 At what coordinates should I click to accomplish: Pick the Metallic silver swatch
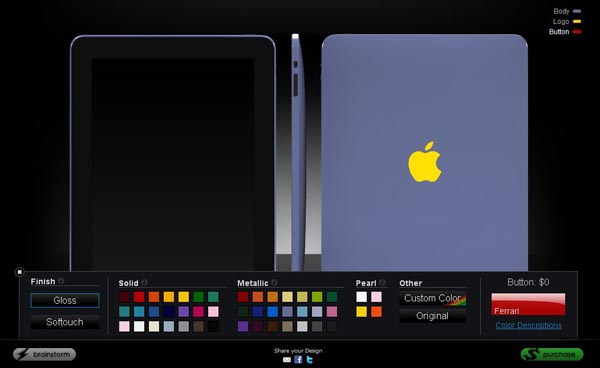click(302, 327)
